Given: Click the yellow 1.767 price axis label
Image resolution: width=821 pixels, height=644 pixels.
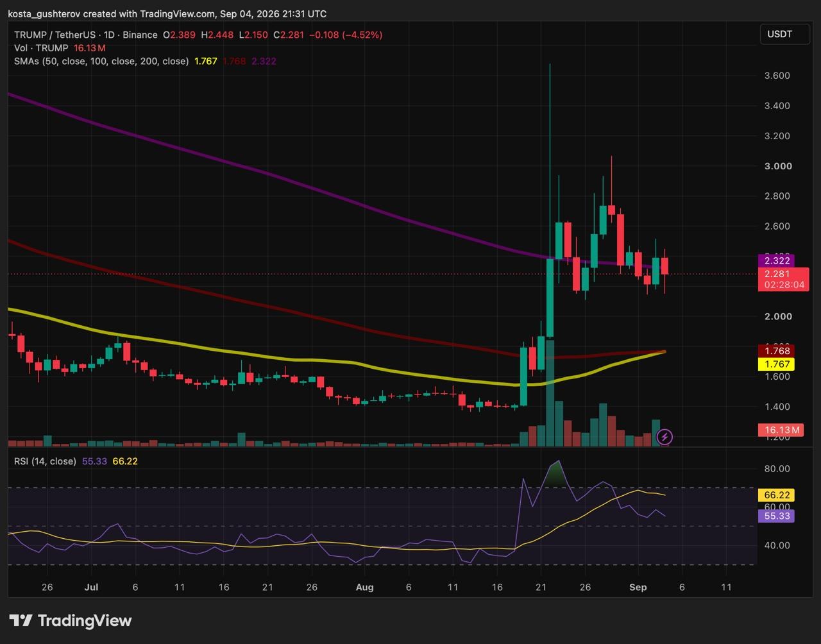Looking at the screenshot, I should click(776, 364).
